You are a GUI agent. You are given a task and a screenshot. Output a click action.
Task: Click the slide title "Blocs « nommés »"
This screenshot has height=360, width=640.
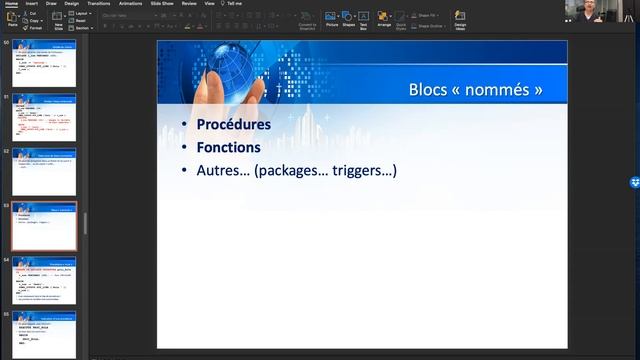click(x=476, y=90)
